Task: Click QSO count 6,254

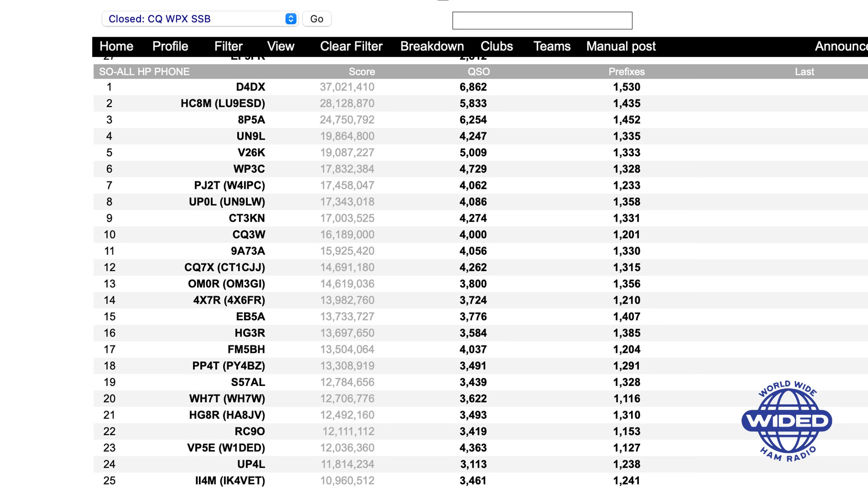Action: (473, 120)
